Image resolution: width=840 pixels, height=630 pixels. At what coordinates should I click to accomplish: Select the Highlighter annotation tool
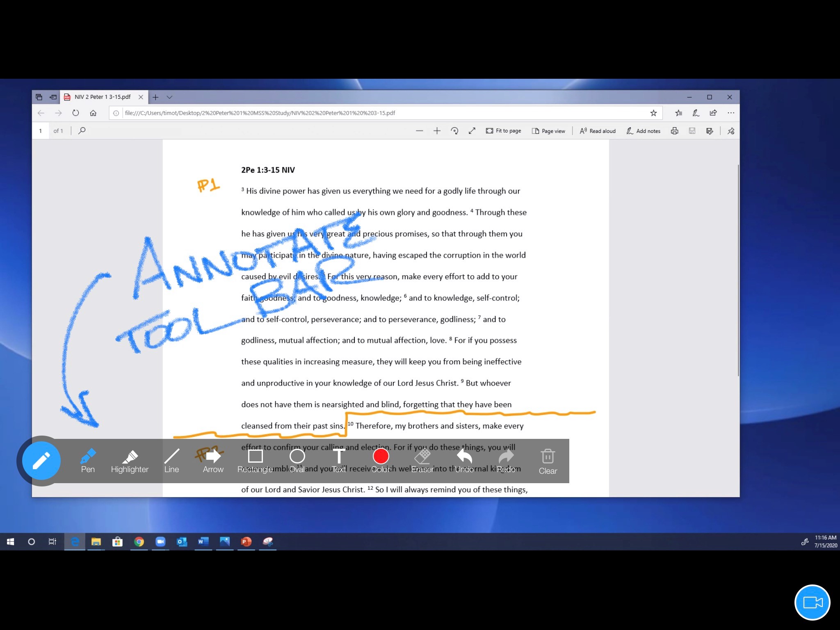click(x=130, y=461)
